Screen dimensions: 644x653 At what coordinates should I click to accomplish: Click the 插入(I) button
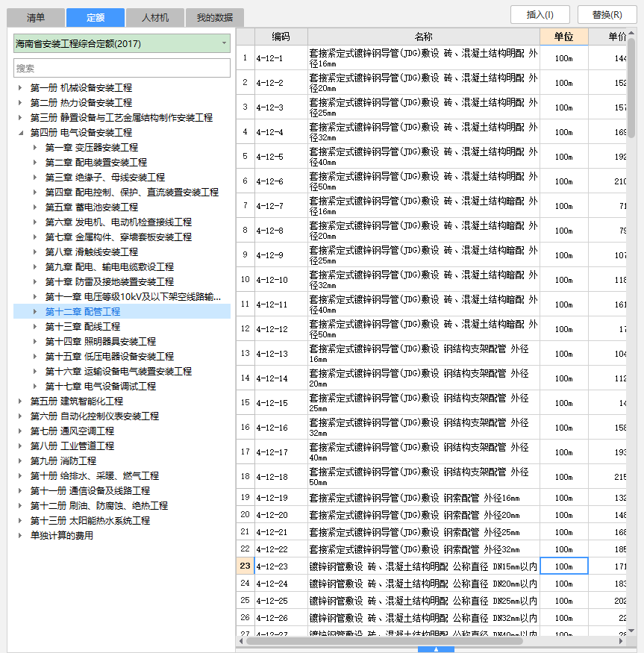541,14
